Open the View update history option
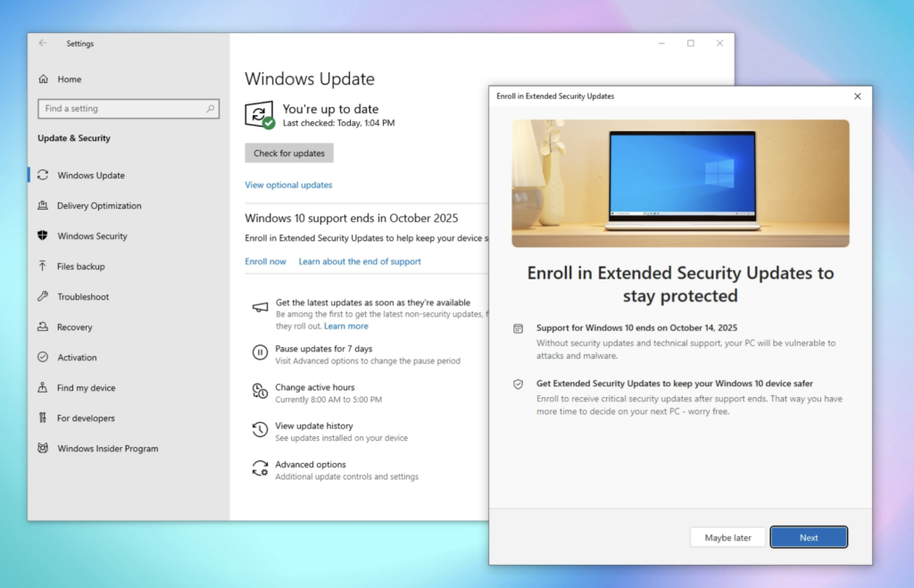The width and height of the screenshot is (914, 588). (x=314, y=426)
